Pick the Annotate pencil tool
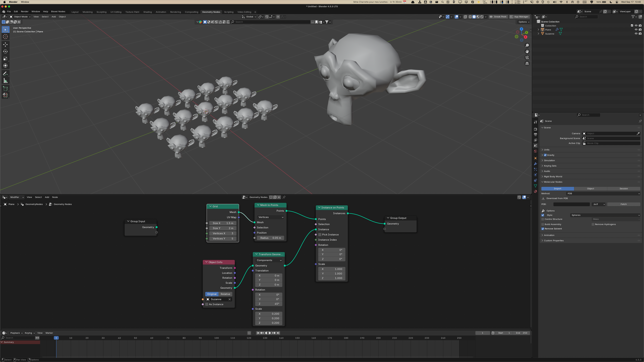 coord(5,74)
